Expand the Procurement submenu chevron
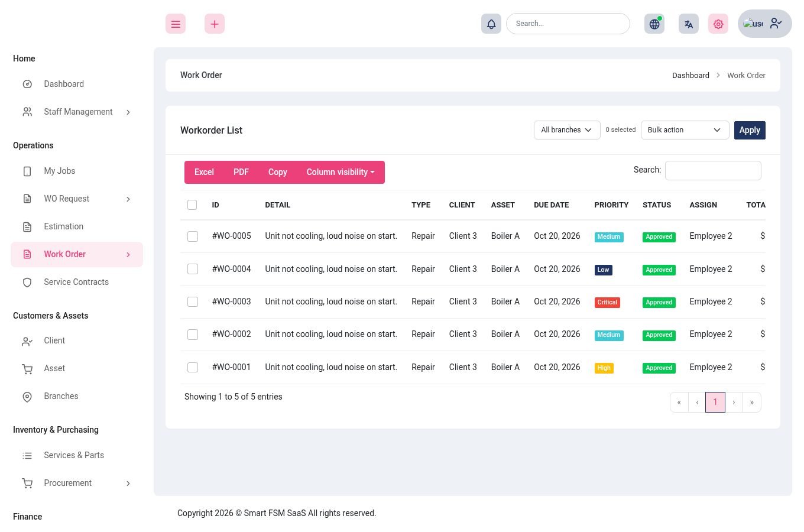 [128, 484]
